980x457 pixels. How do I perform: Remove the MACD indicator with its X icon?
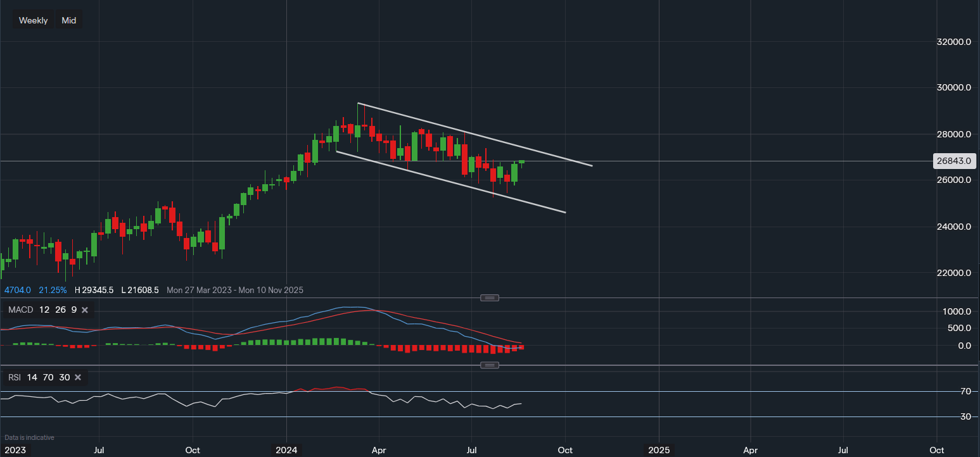coord(85,310)
